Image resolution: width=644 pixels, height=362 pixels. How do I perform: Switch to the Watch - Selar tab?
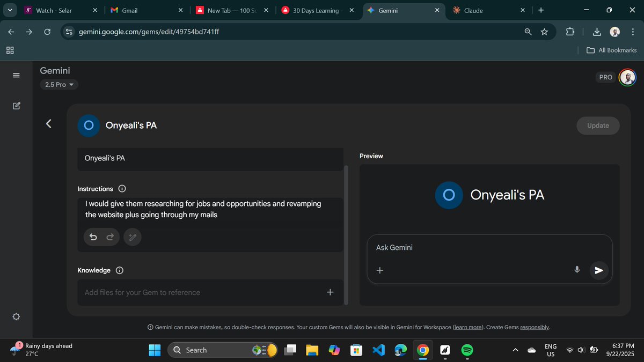(60, 10)
